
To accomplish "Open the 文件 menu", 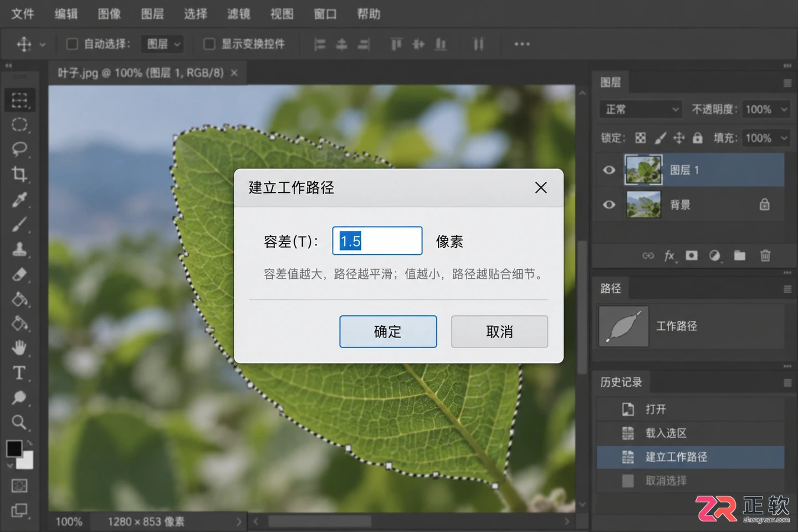I will coord(23,14).
